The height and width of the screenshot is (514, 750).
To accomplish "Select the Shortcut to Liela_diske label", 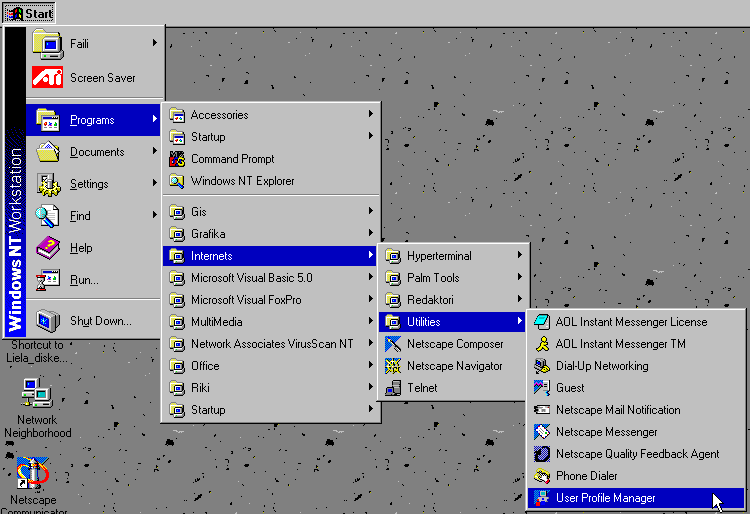I will 37,351.
